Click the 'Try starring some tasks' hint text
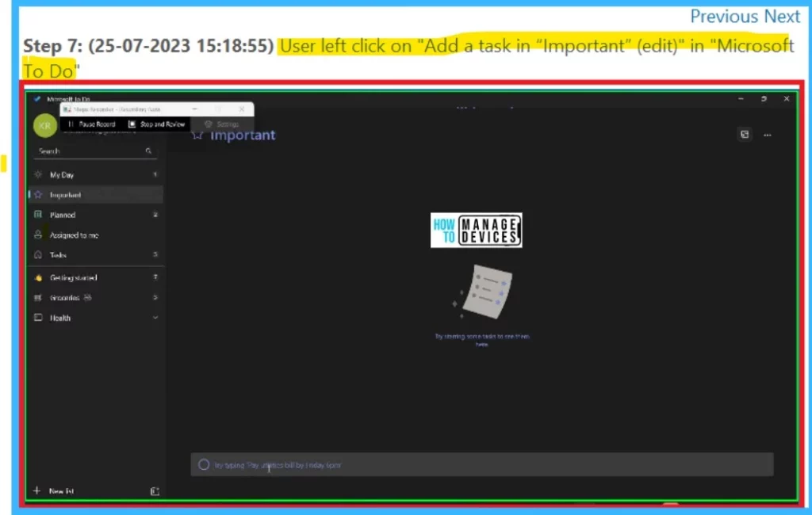 pos(482,340)
